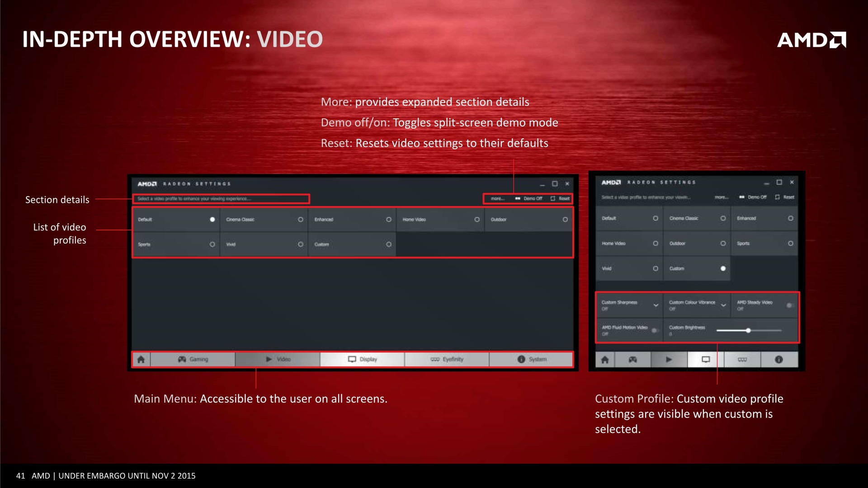The image size is (868, 488).
Task: Click the play Video icon in the small window
Action: pos(669,360)
